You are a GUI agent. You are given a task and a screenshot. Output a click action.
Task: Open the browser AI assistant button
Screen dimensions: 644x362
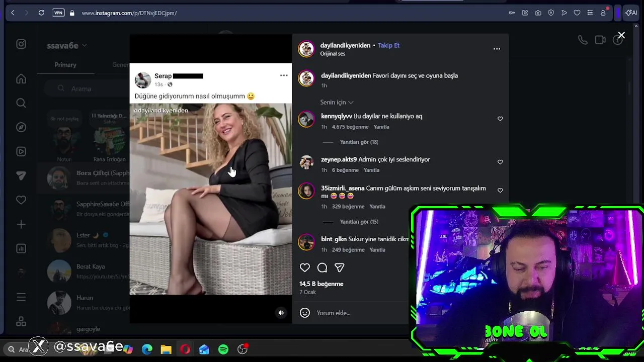(631, 13)
